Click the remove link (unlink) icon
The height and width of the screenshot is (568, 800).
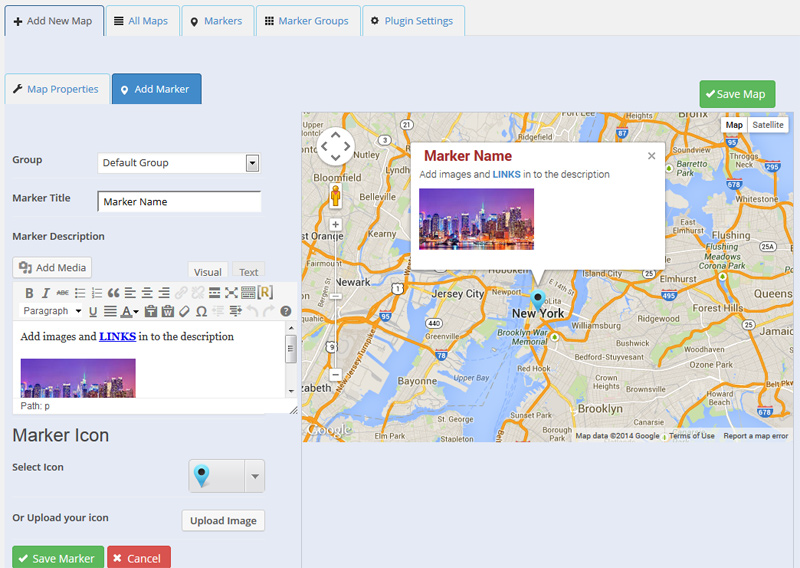[197, 293]
